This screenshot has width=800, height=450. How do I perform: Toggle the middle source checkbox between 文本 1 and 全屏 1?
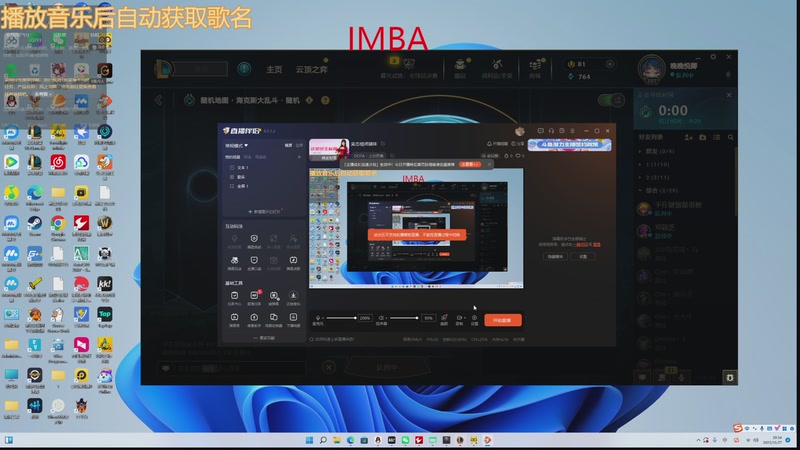click(232, 177)
